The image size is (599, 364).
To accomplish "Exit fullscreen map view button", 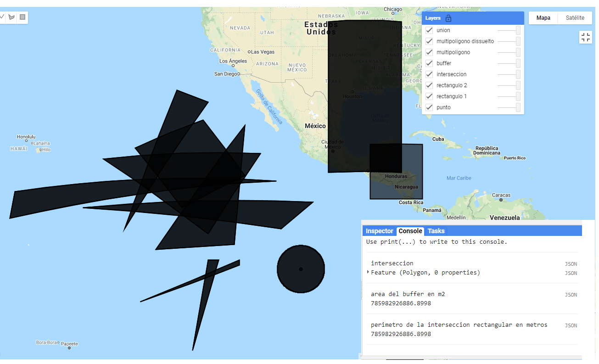I will pos(586,38).
